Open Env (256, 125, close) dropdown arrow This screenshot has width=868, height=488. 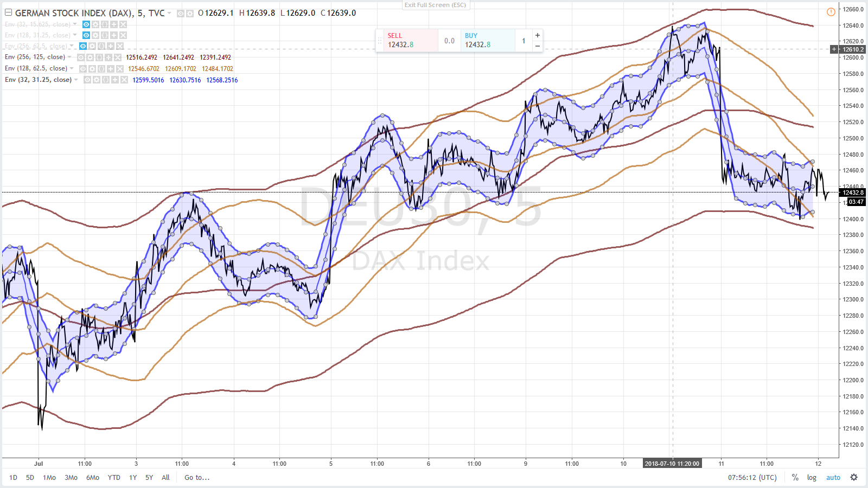(x=69, y=57)
